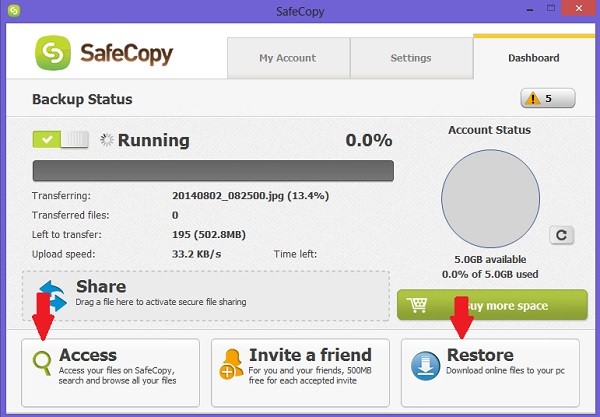Click the Invite a friend person icon

coord(231,364)
